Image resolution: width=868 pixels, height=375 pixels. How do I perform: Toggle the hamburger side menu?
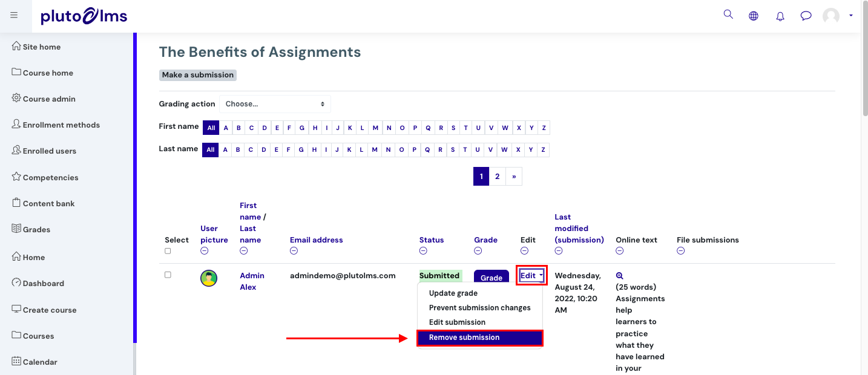click(x=14, y=15)
